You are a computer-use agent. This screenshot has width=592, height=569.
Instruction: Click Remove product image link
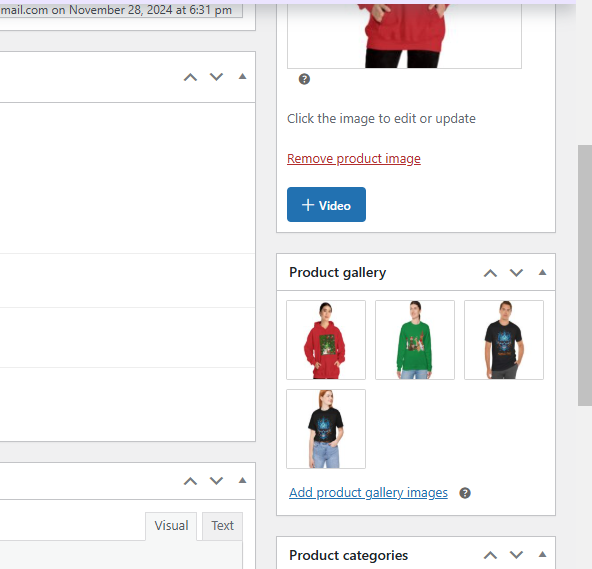coord(354,159)
